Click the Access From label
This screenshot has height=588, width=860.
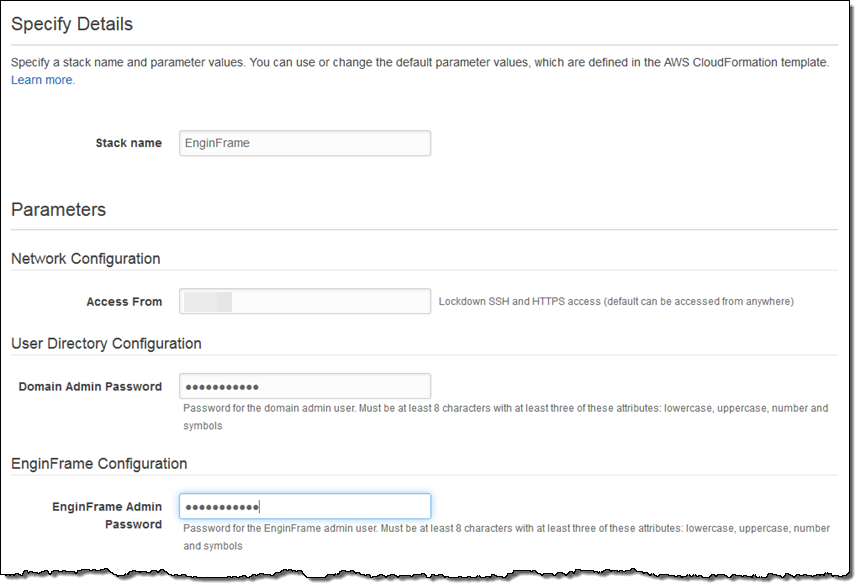coord(124,301)
